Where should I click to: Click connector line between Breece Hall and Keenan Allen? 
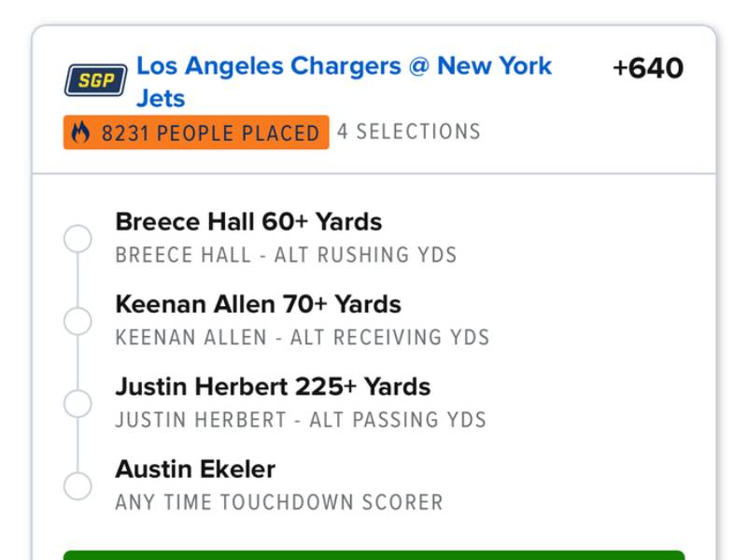[78, 280]
